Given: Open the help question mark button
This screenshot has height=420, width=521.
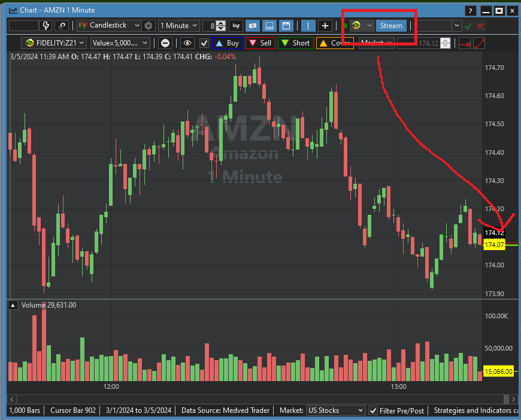Looking at the screenshot, I should pos(470,11).
